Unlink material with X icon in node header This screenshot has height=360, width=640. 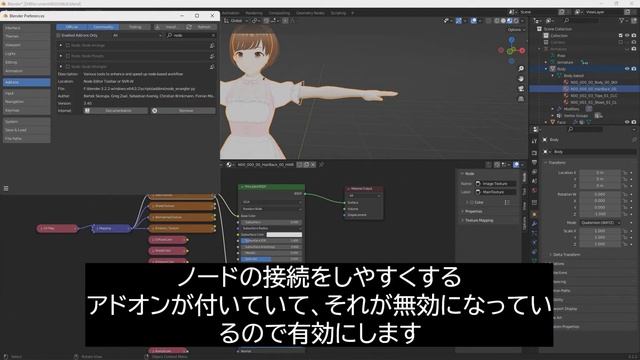313,164
